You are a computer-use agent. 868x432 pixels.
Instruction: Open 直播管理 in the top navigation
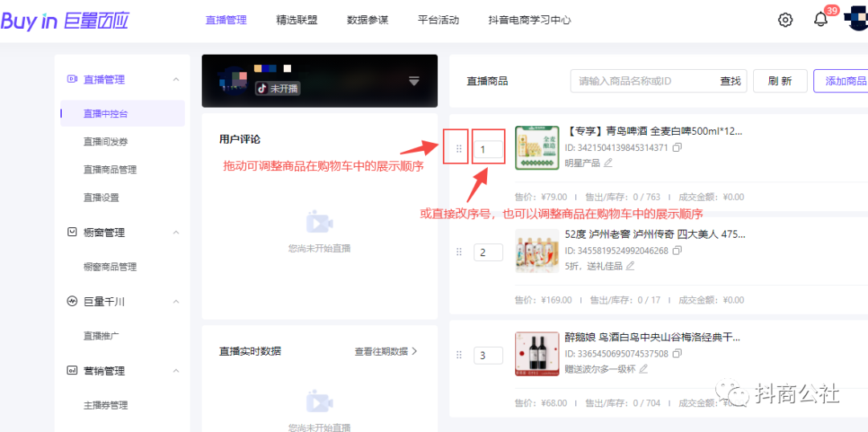[x=226, y=20]
